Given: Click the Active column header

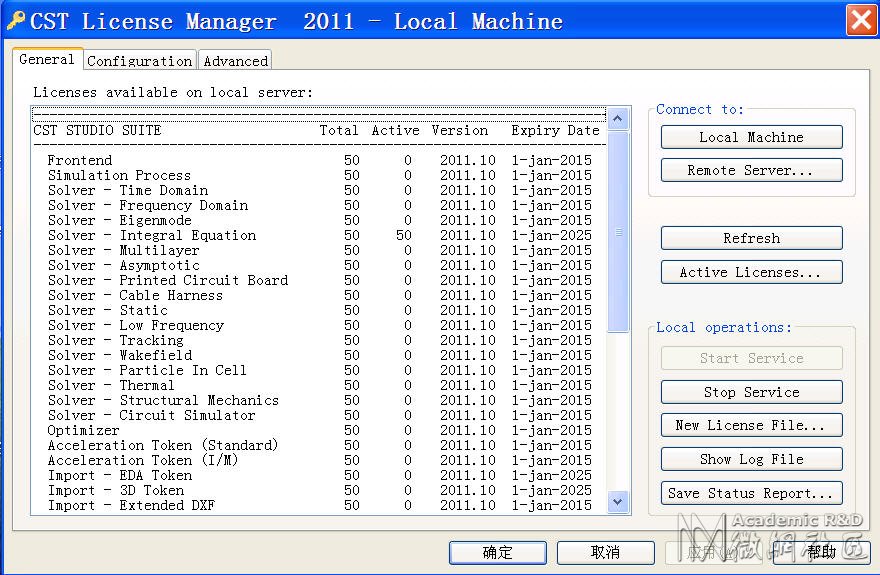Looking at the screenshot, I should pyautogui.click(x=396, y=130).
